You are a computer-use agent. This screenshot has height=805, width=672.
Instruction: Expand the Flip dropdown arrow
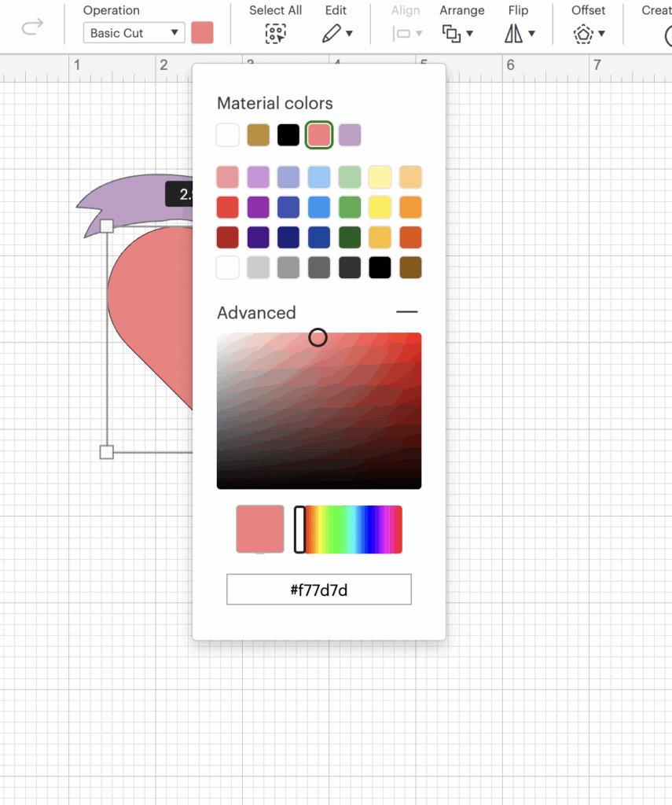pos(532,34)
